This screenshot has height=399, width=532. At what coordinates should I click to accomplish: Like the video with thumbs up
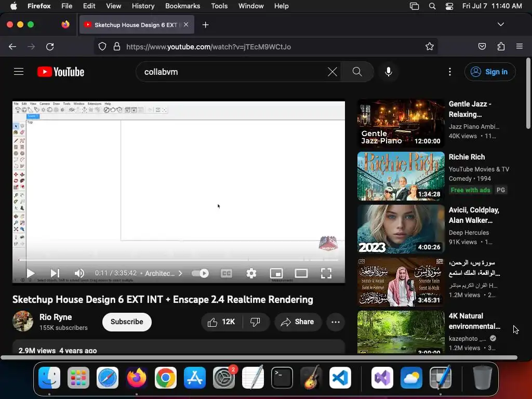[221, 322]
